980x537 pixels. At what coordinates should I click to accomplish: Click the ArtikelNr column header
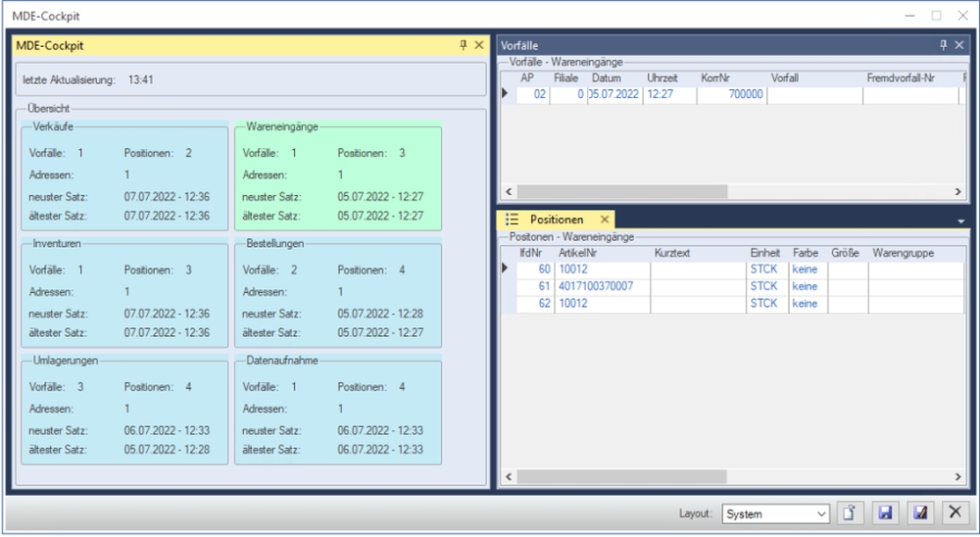coord(578,253)
